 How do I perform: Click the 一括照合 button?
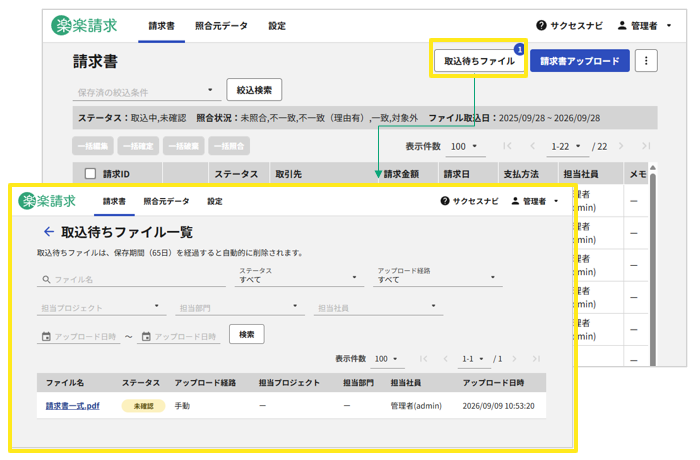[229, 146]
